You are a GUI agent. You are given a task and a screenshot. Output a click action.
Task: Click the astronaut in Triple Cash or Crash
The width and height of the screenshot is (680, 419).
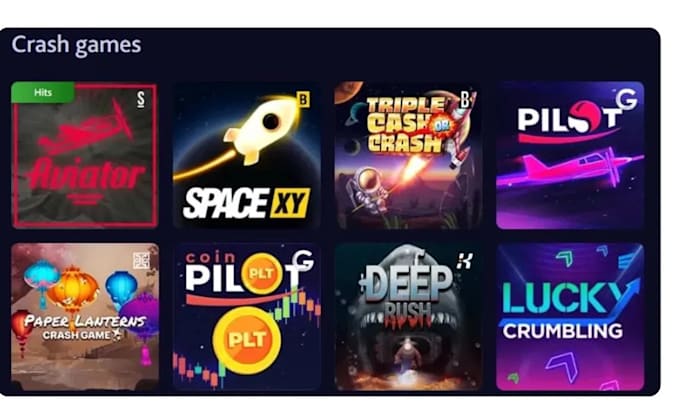pos(367,191)
